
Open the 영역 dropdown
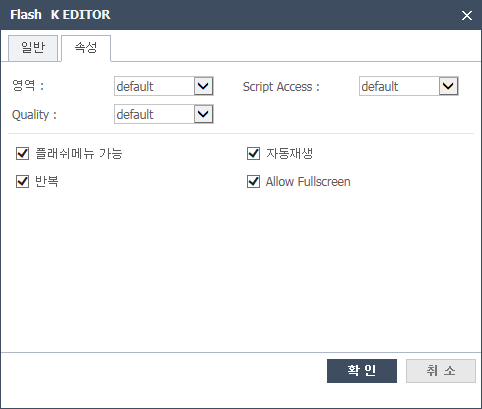pyautogui.click(x=164, y=86)
